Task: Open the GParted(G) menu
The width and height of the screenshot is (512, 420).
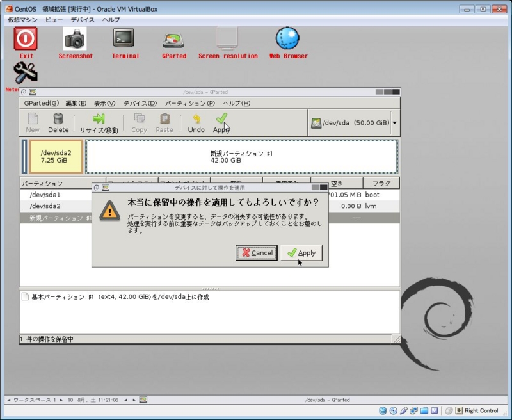Action: point(42,103)
